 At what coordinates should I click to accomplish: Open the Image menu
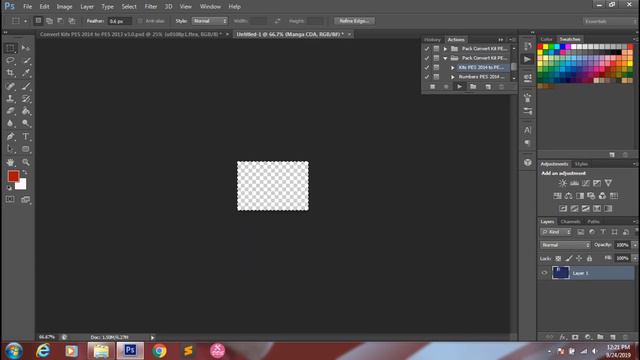(x=64, y=7)
